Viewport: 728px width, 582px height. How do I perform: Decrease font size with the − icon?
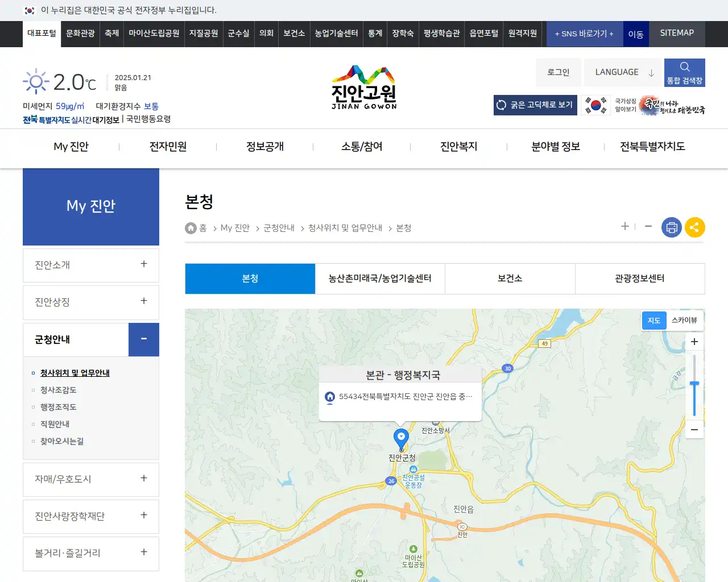tap(648, 226)
